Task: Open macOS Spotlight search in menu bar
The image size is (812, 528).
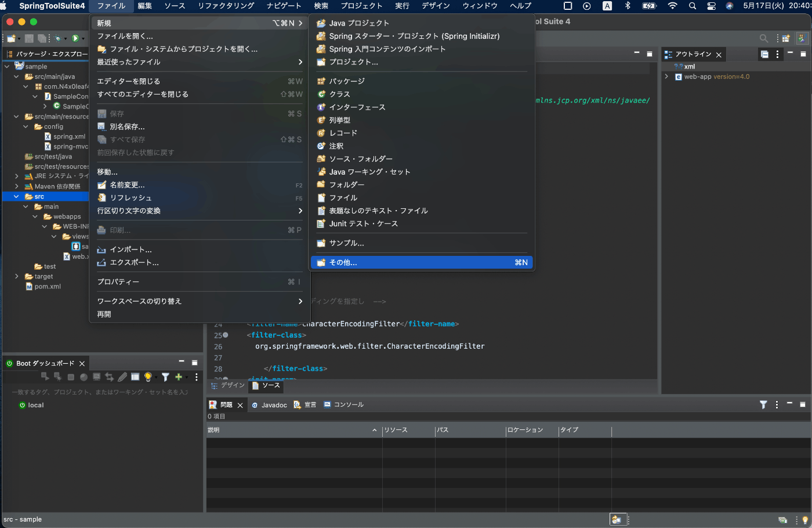Action: click(693, 6)
